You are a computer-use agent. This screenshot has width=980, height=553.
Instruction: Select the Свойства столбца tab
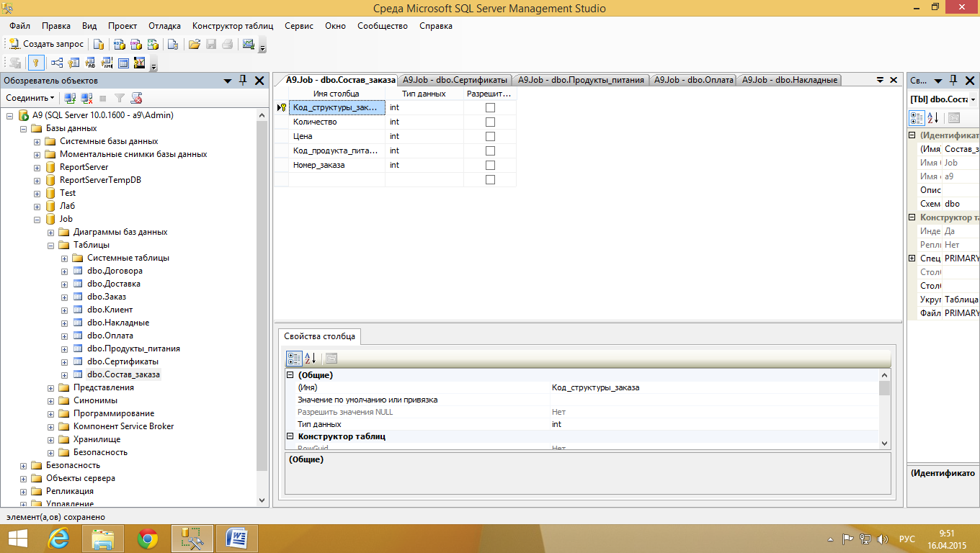tap(319, 336)
